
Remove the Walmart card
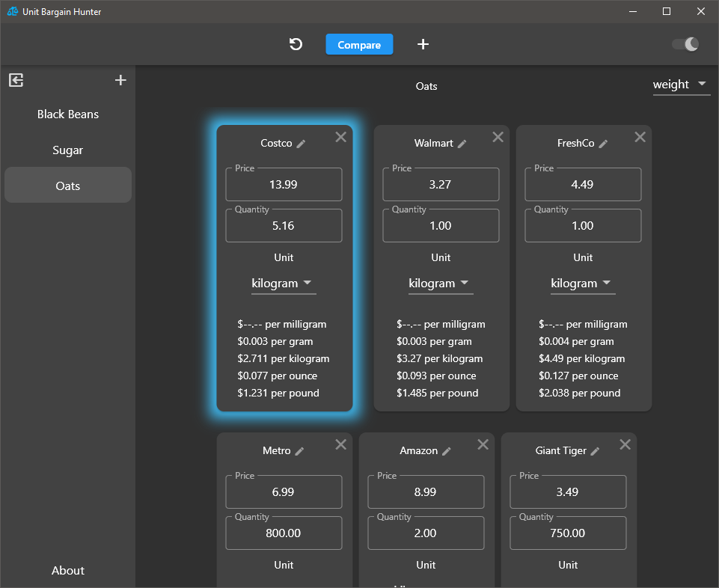(498, 137)
